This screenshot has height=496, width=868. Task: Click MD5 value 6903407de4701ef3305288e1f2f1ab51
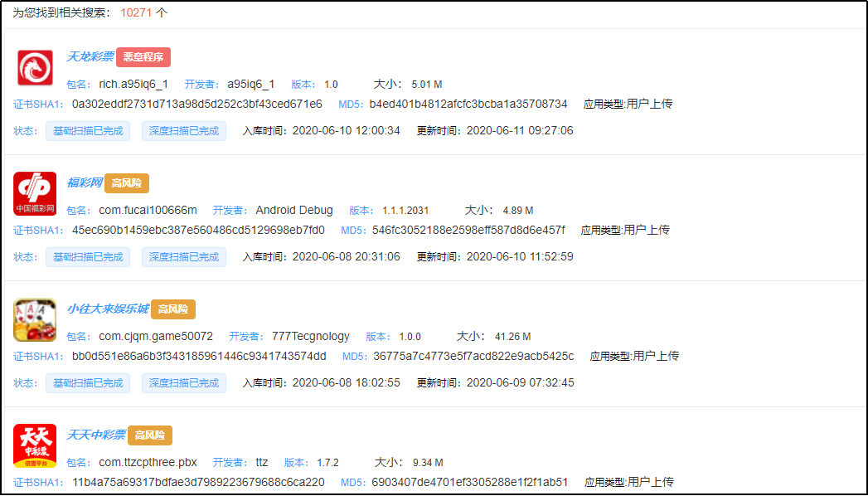click(x=470, y=482)
